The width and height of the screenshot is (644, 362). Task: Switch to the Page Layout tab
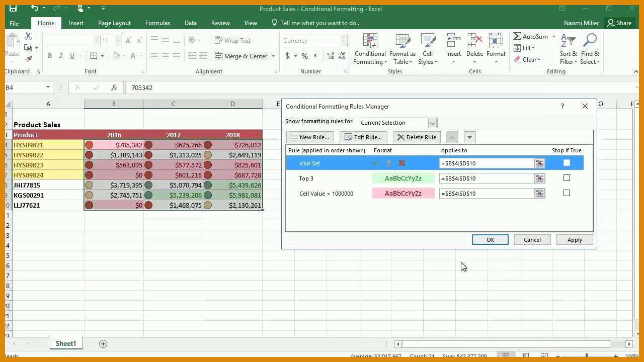click(114, 23)
